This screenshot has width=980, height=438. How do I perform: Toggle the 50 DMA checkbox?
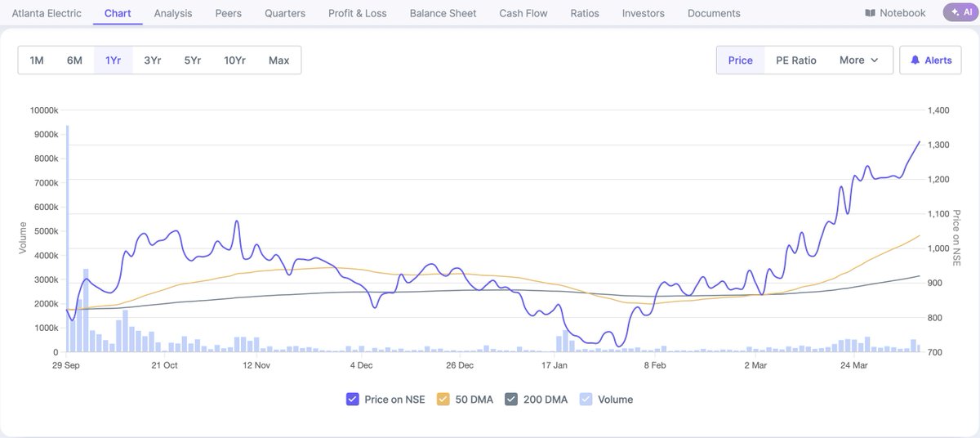443,400
